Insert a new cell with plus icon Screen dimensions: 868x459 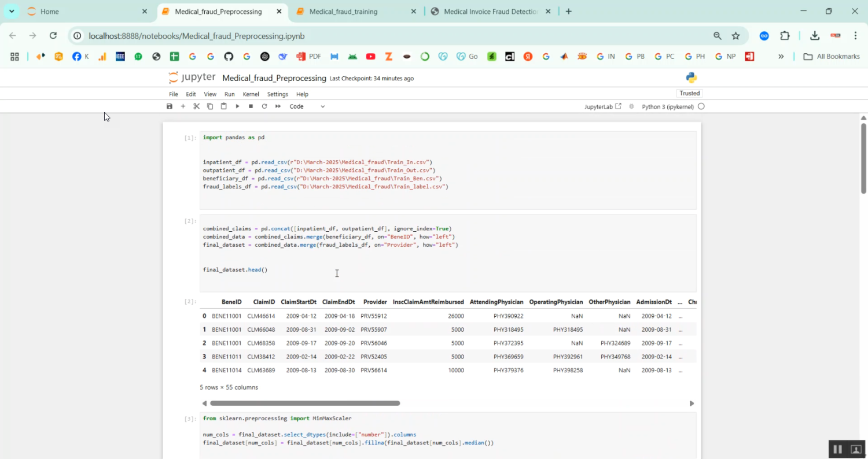(183, 106)
